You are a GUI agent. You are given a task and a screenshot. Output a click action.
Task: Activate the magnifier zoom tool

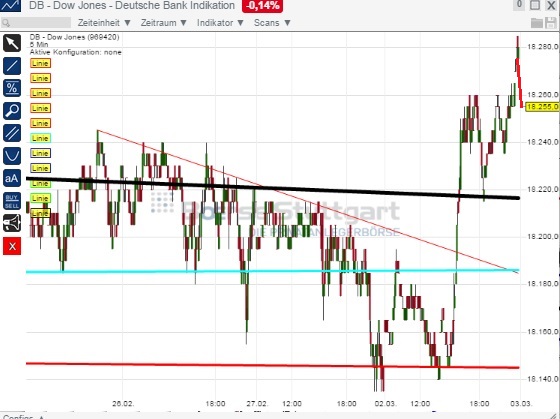(12, 111)
